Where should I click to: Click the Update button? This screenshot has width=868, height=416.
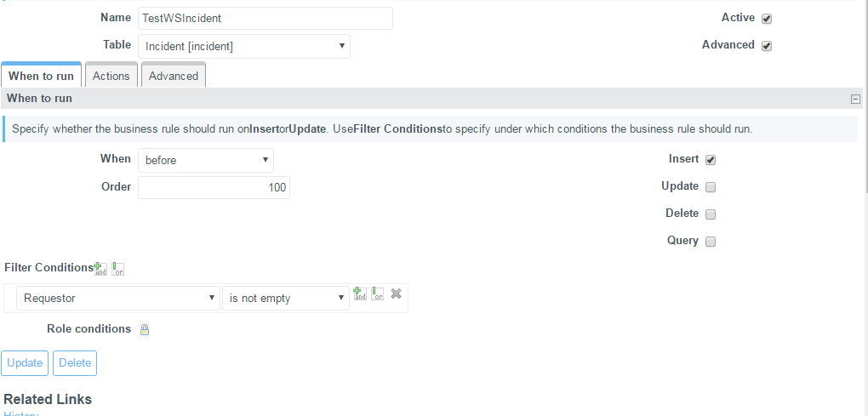[25, 363]
